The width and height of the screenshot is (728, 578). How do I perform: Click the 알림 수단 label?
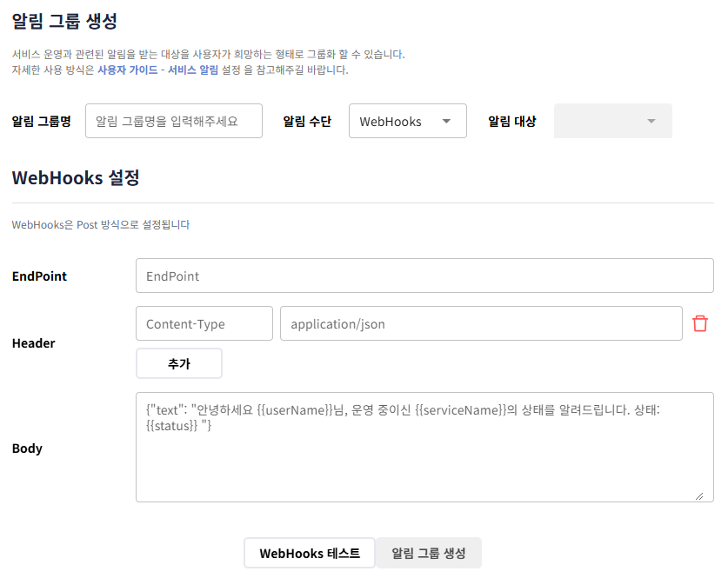[307, 122]
